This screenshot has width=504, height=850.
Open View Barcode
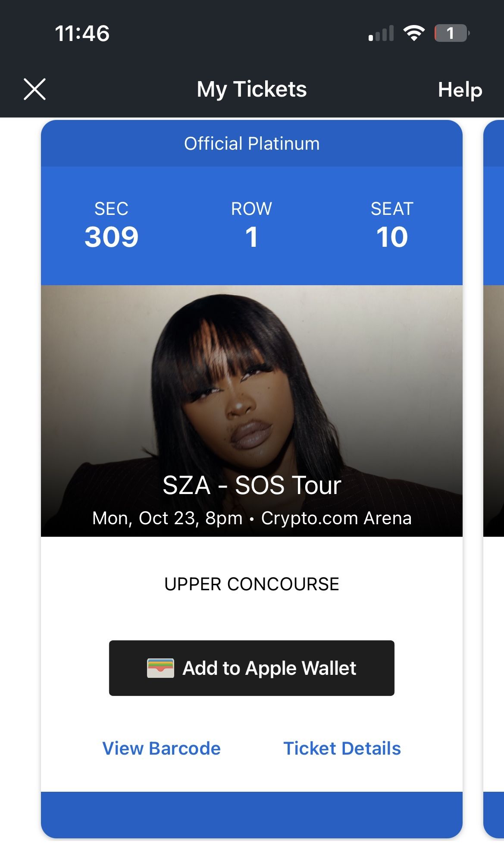(x=161, y=748)
